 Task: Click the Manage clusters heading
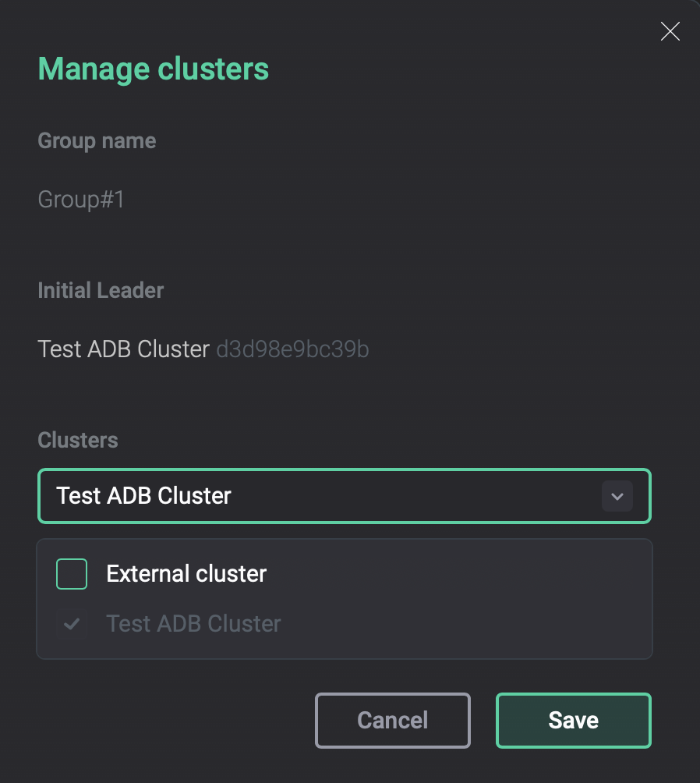point(153,69)
